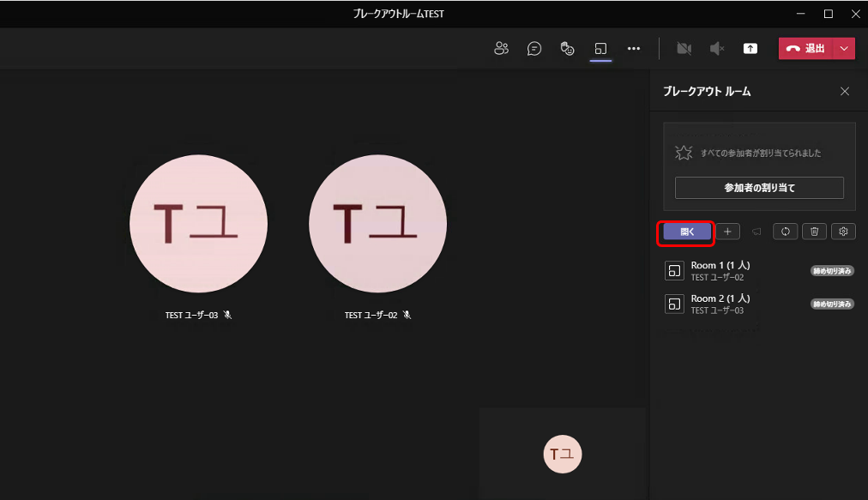The height and width of the screenshot is (500, 868).
Task: Share content with the share tray icon
Action: click(750, 49)
